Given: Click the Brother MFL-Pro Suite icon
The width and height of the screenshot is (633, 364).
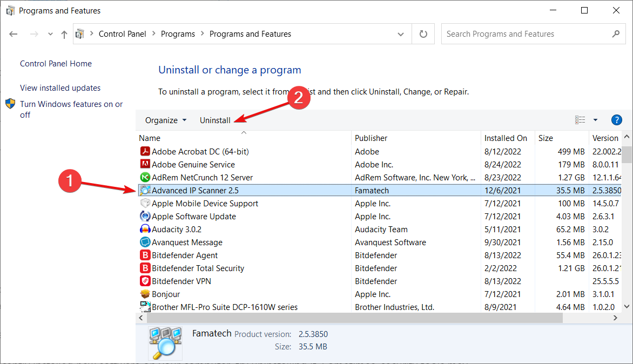Looking at the screenshot, I should [x=145, y=307].
